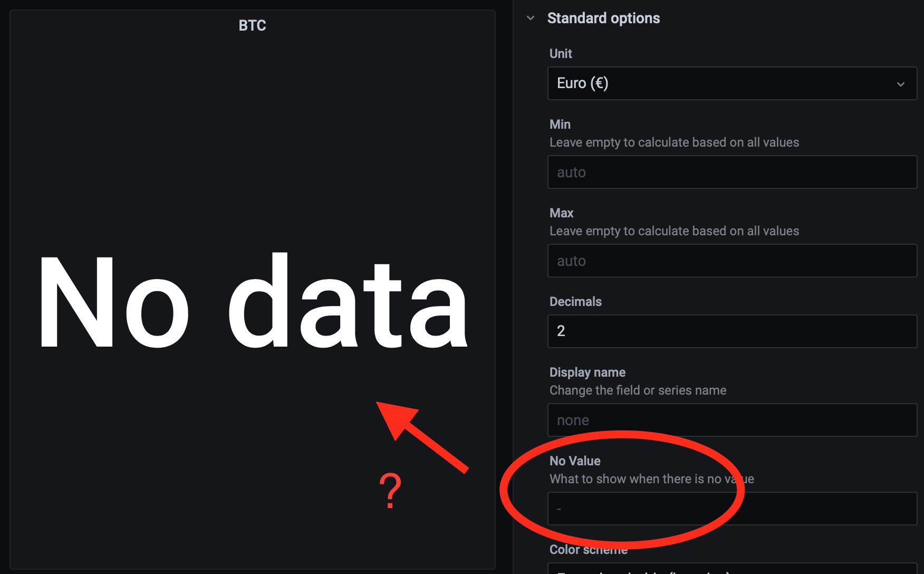Open the Color scheme dropdown

pos(732,570)
